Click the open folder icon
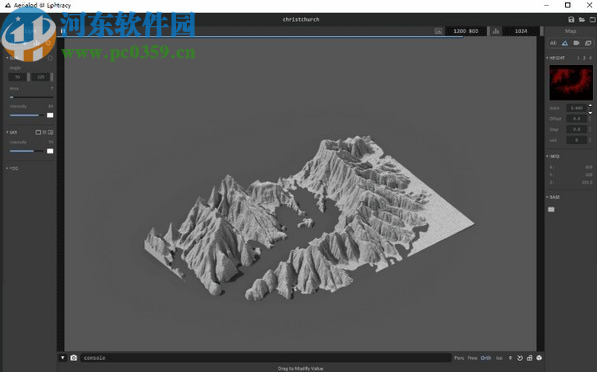Viewport: 597px width, 375px height. 582,20
